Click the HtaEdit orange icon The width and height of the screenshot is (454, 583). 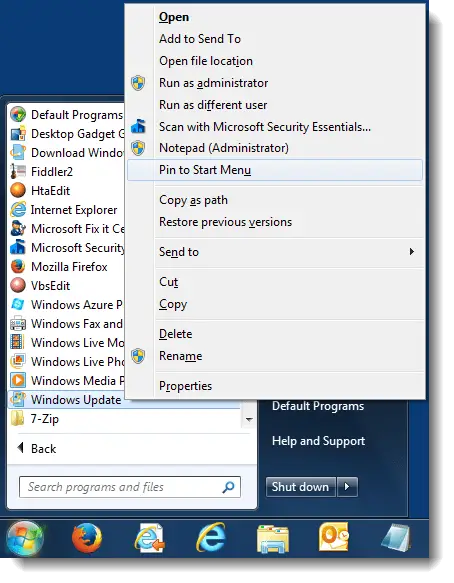click(18, 190)
